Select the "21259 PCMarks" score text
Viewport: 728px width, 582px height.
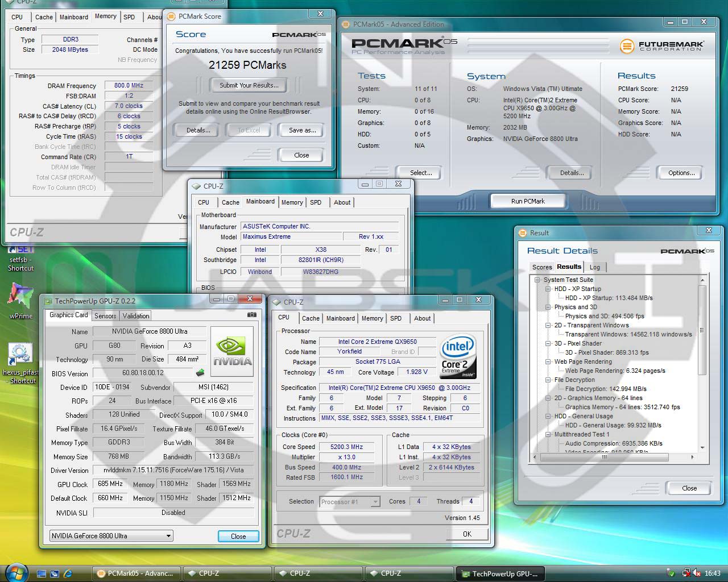pos(247,65)
